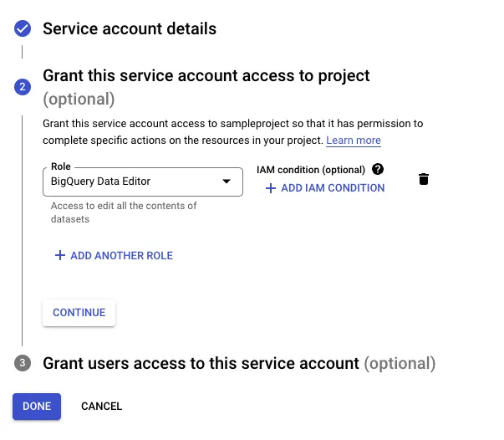Click the role description text below dropdown

coord(124,212)
